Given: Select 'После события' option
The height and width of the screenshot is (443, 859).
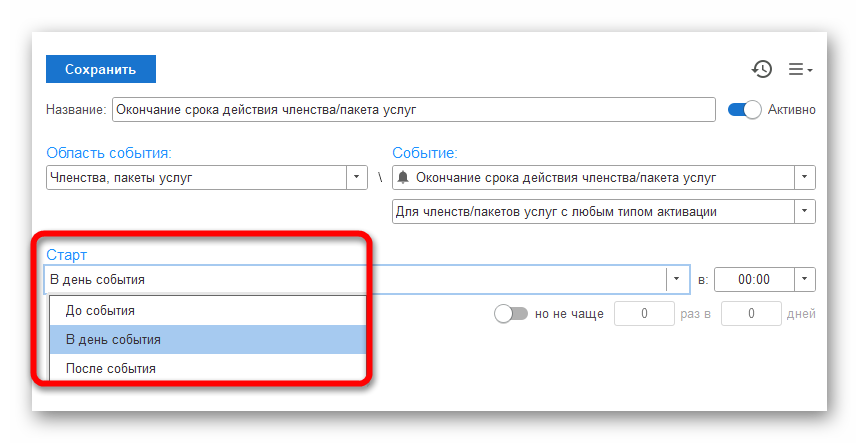Looking at the screenshot, I should 208,369.
